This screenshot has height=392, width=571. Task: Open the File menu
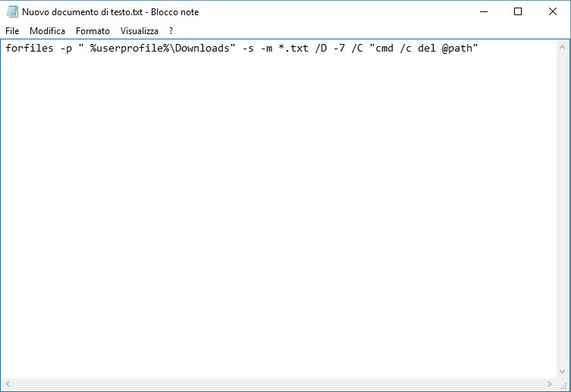pyautogui.click(x=12, y=31)
